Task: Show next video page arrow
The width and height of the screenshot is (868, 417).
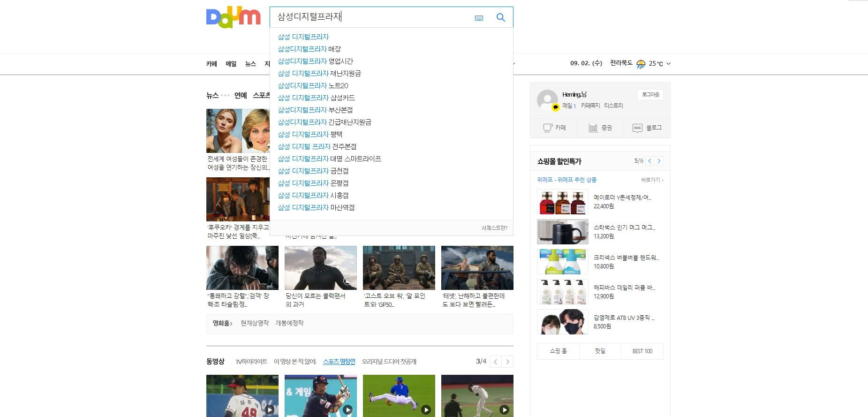Action: coord(507,362)
